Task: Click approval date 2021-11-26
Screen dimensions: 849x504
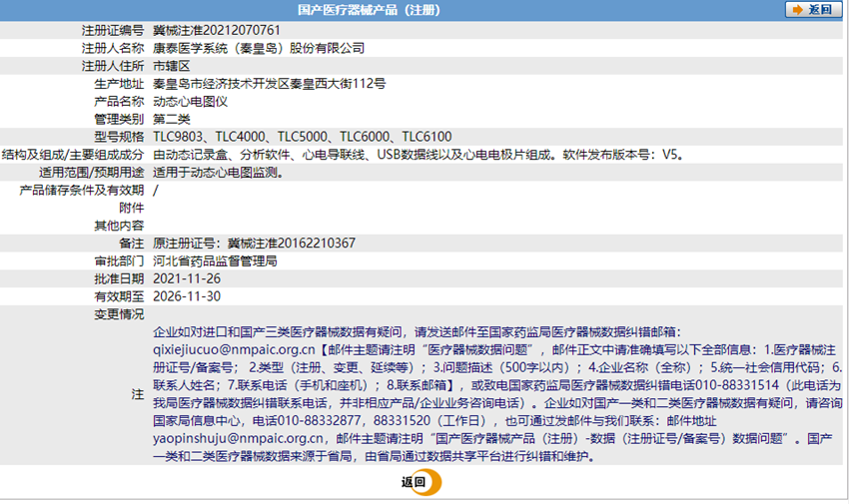Action: pyautogui.click(x=187, y=279)
